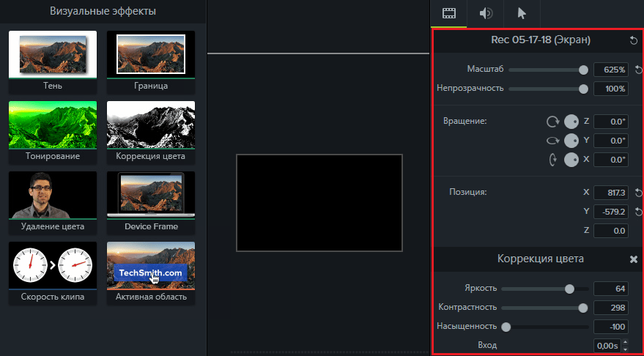The height and width of the screenshot is (356, 644).
Task: Click the Z rotation dial knob
Action: coord(571,121)
